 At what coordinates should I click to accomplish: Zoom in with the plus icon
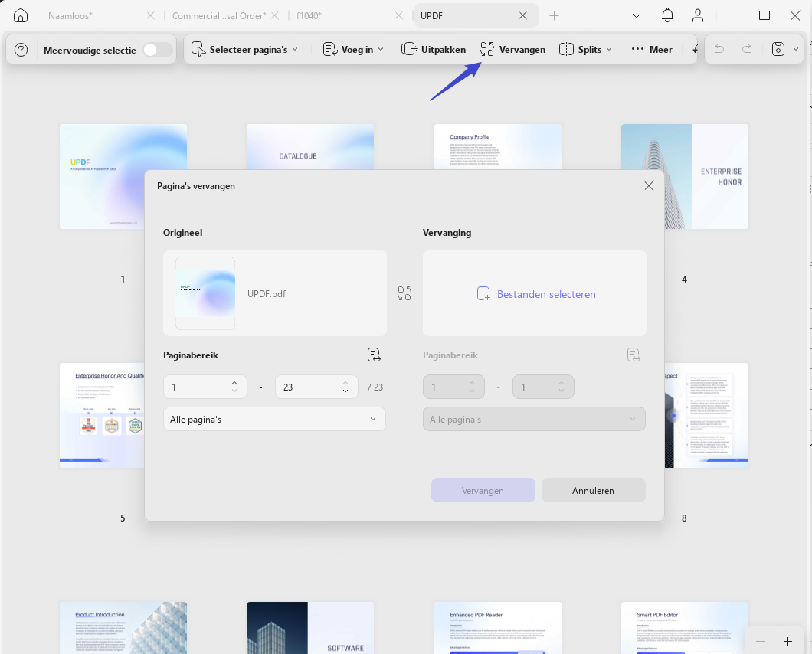pyautogui.click(x=787, y=642)
